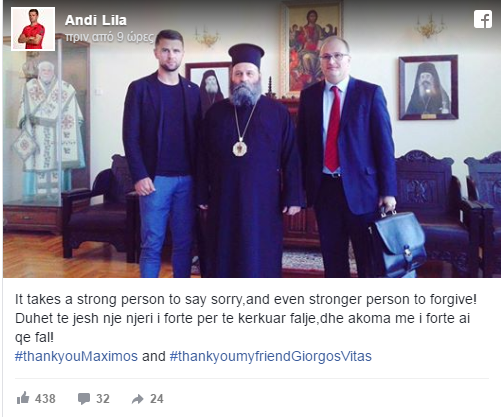Click the English sentence about saying sorry
Image resolution: width=501 pixels, height=417 pixels.
click(x=246, y=299)
